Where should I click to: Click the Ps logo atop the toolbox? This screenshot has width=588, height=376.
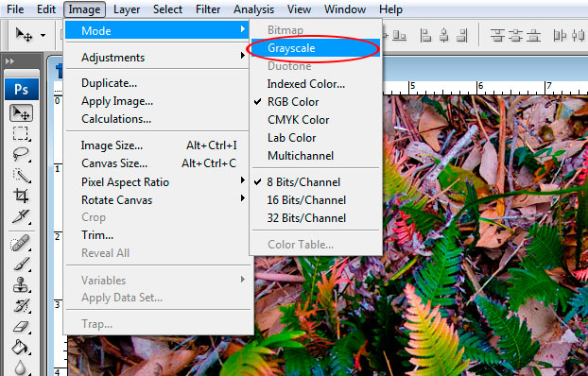click(x=22, y=89)
